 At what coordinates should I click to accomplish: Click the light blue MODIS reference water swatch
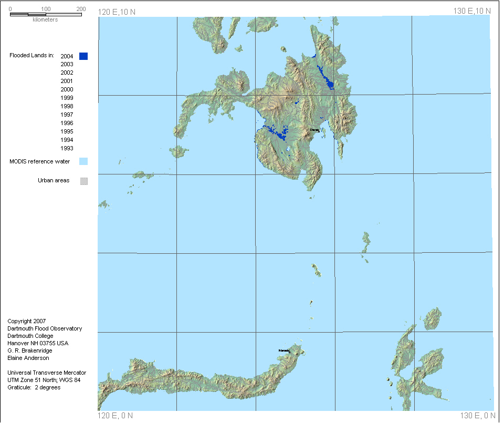[83, 161]
